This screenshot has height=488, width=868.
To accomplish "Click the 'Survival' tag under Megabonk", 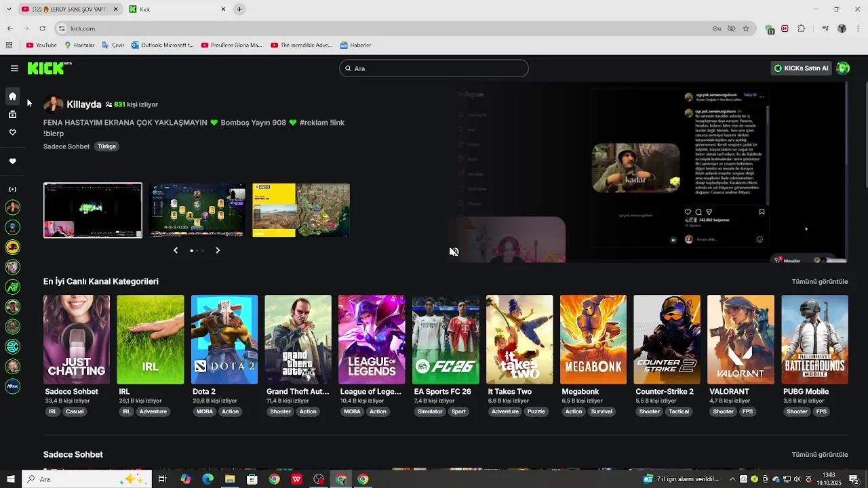I will point(601,411).
